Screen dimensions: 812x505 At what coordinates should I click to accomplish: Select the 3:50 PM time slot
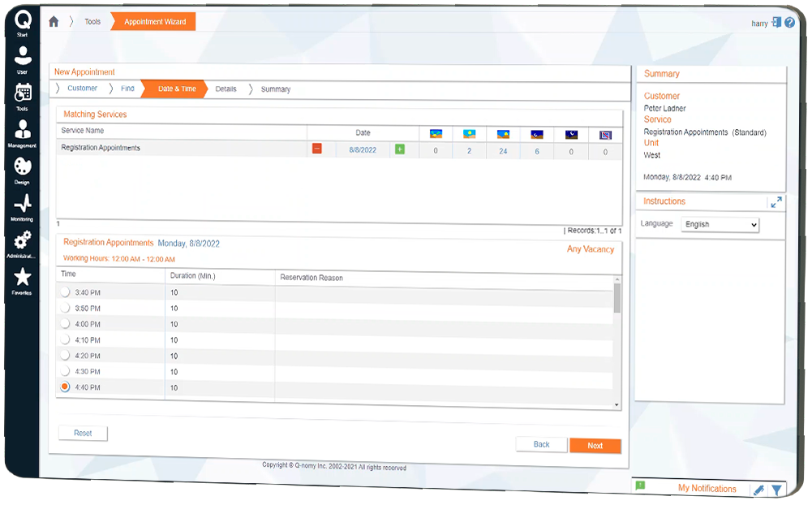coord(65,308)
